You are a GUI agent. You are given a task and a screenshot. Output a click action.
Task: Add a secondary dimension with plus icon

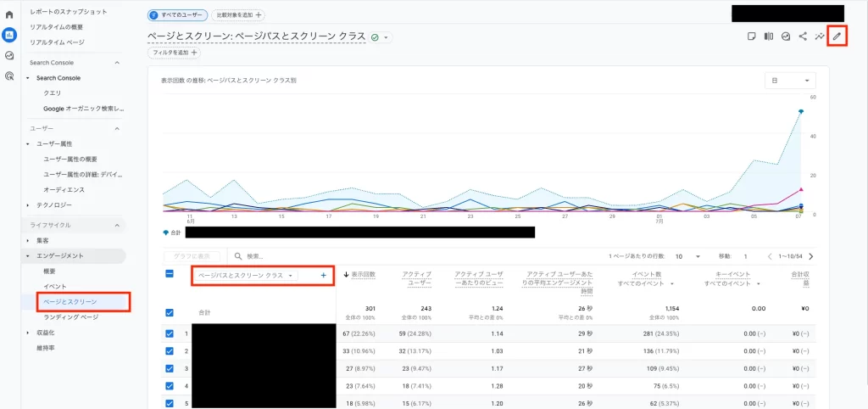pos(323,275)
